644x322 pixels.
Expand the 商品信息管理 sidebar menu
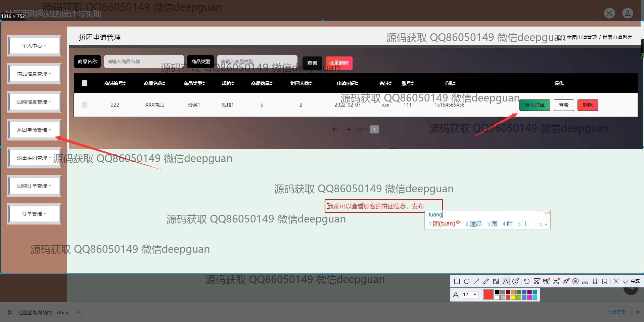pyautogui.click(x=34, y=74)
